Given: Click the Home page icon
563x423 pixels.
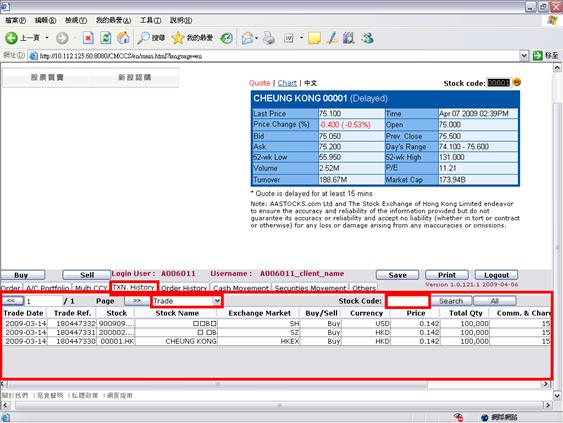Looking at the screenshot, I should tap(123, 38).
